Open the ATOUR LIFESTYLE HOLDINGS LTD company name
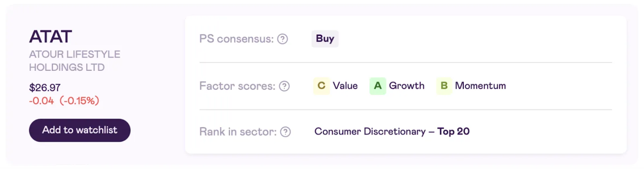Screen dimensions: 644x169 [x=74, y=61]
